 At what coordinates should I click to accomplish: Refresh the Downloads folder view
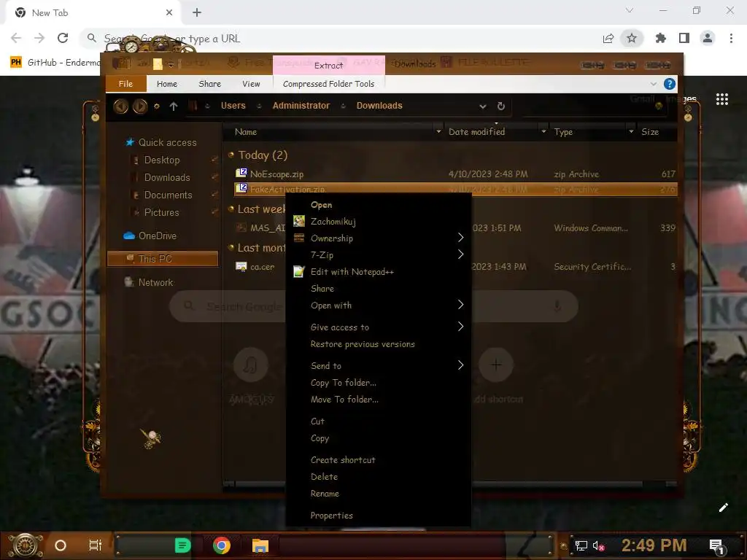tap(500, 106)
